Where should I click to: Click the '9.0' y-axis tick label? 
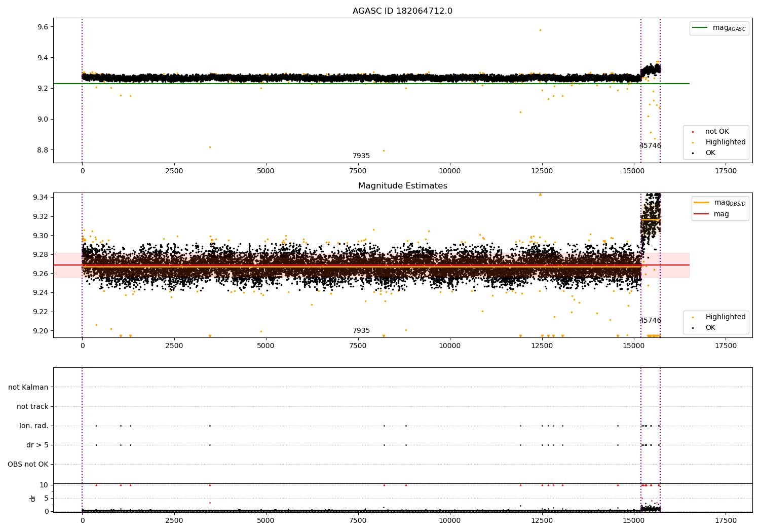click(43, 120)
